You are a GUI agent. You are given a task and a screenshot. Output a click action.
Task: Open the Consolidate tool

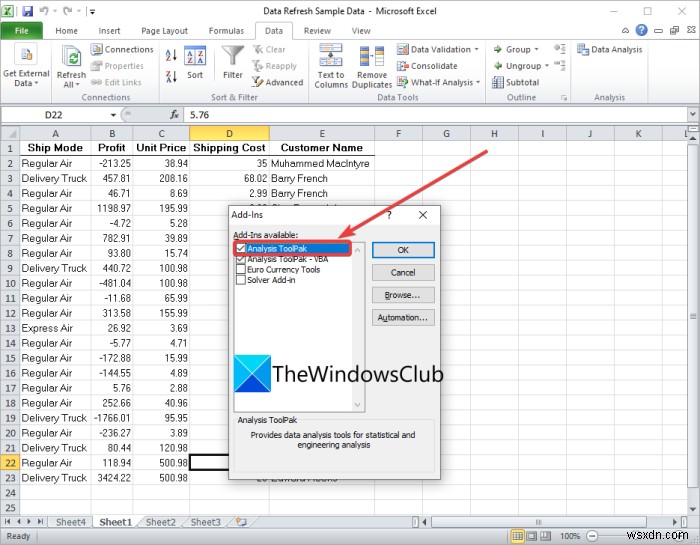(x=427, y=66)
